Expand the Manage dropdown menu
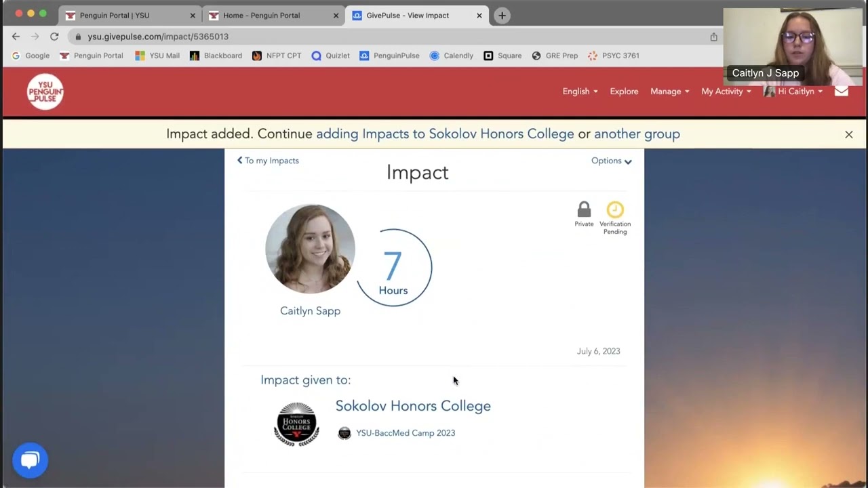868x488 pixels. [670, 91]
